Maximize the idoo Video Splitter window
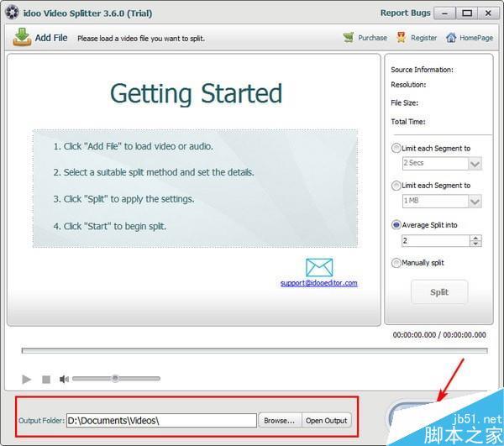 [467, 13]
